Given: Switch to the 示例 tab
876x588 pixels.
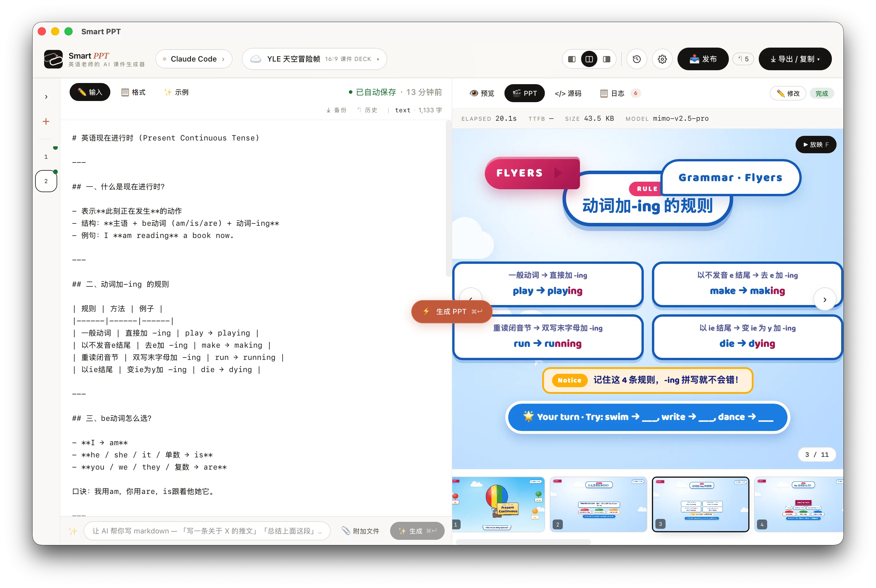Looking at the screenshot, I should [176, 92].
